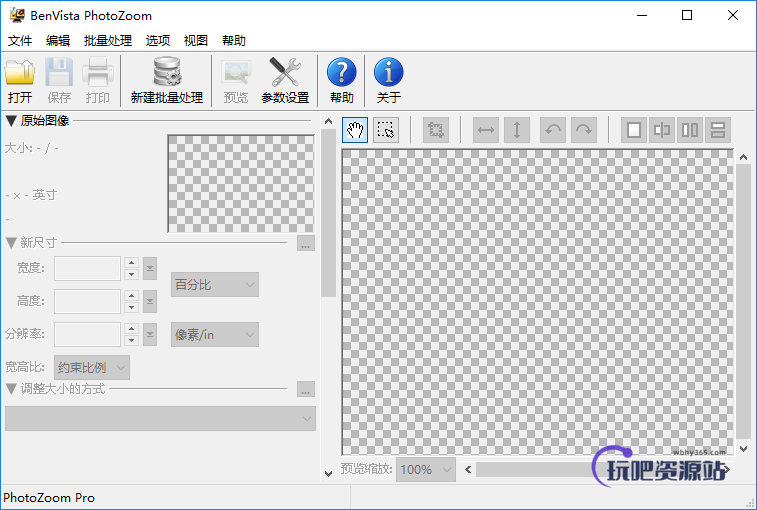Switch to side-by-side vertical preview layout

coord(690,130)
